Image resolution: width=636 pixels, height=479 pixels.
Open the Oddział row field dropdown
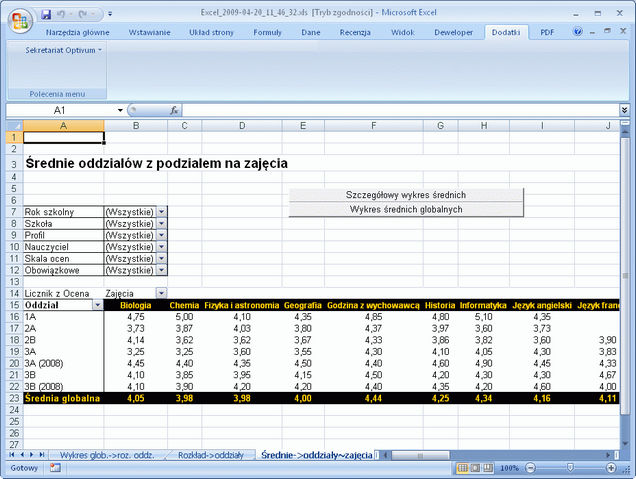point(98,305)
